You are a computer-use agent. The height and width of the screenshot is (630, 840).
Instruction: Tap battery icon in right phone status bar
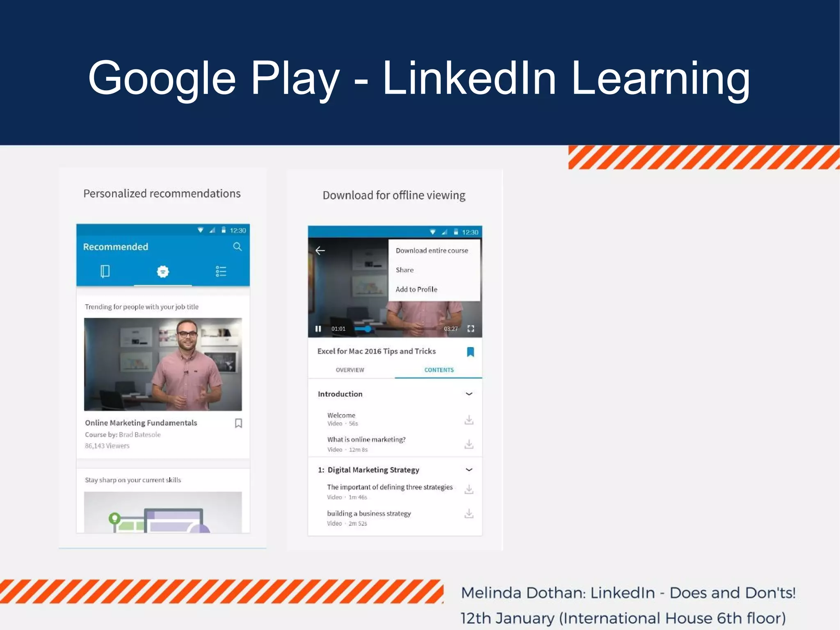(x=456, y=232)
